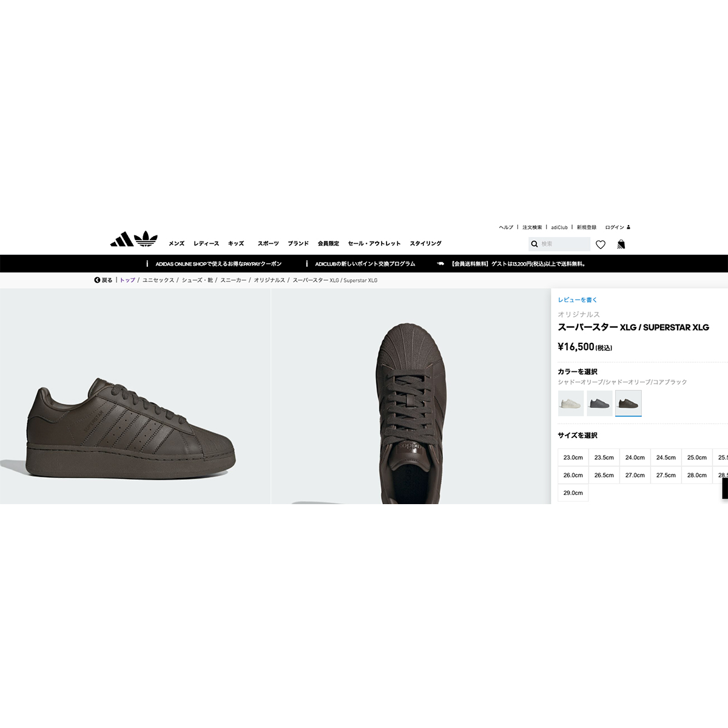Click the search magnifier icon
The height and width of the screenshot is (728, 728).
[534, 244]
